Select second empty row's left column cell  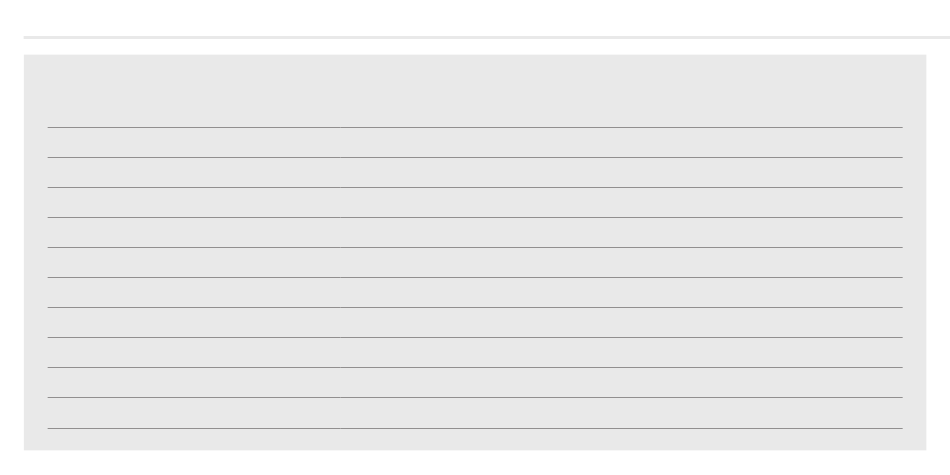[194, 173]
